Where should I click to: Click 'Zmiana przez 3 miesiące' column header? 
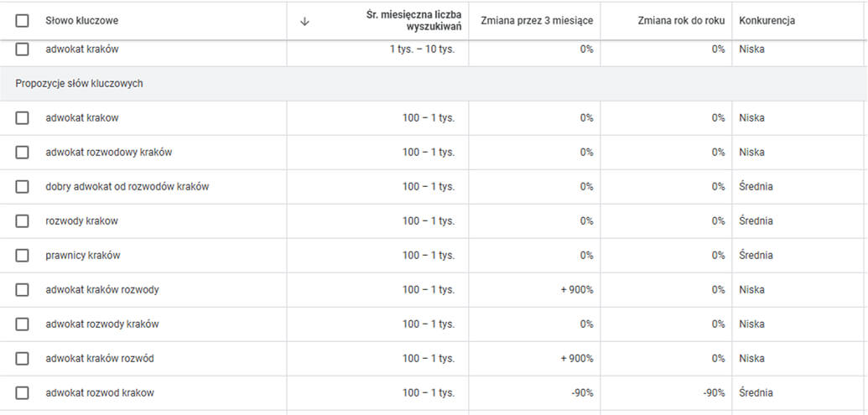(537, 21)
